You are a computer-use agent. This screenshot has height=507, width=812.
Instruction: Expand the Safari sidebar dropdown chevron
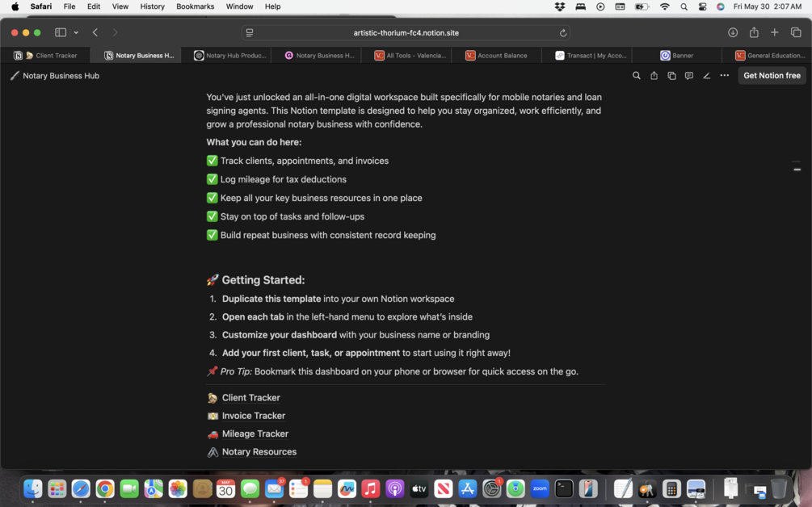coord(76,32)
